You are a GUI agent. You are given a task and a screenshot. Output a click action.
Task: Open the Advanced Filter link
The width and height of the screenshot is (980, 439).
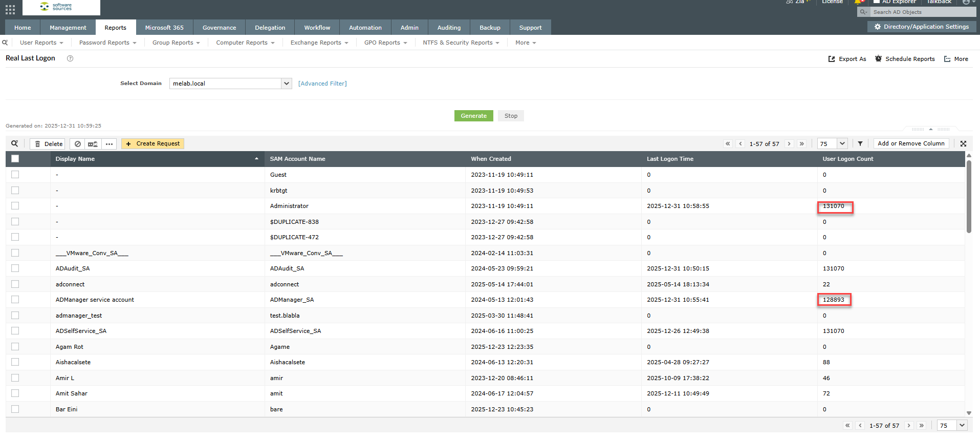click(x=322, y=83)
